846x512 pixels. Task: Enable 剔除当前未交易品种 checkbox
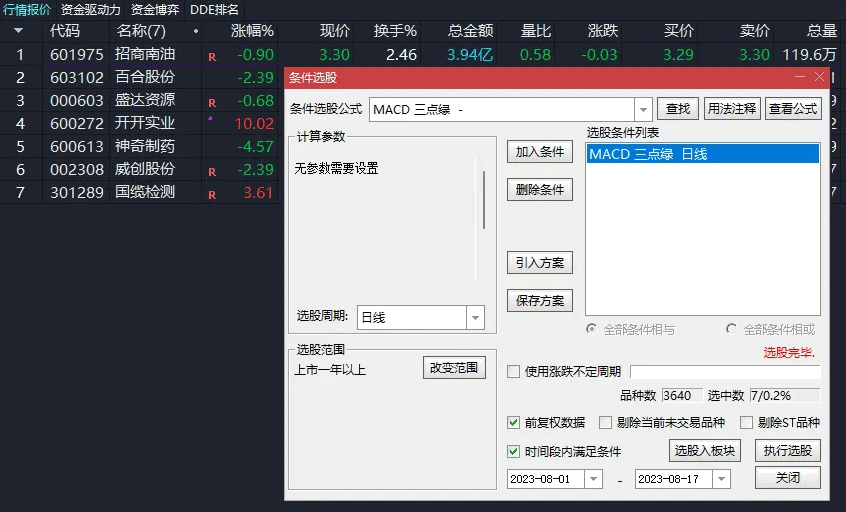coord(605,422)
